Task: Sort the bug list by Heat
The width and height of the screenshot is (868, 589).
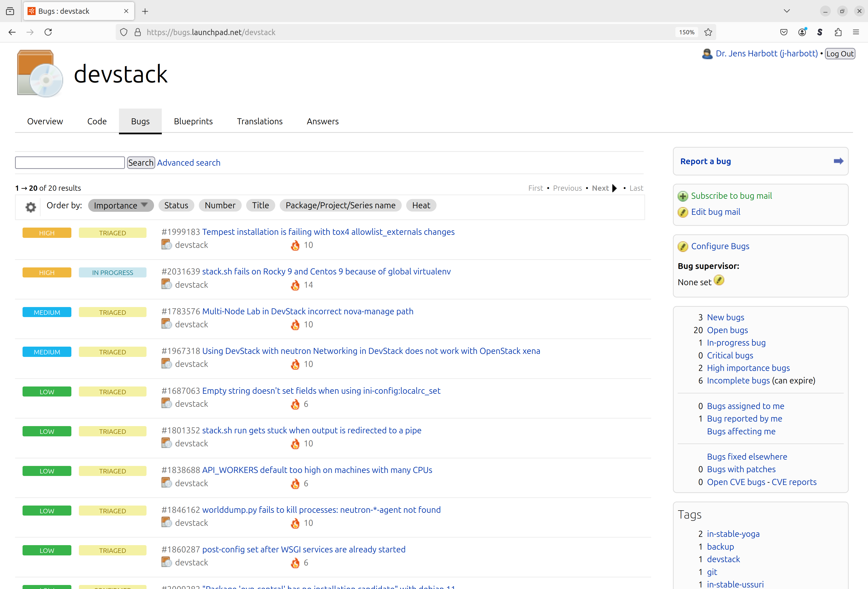Action: [x=421, y=206]
